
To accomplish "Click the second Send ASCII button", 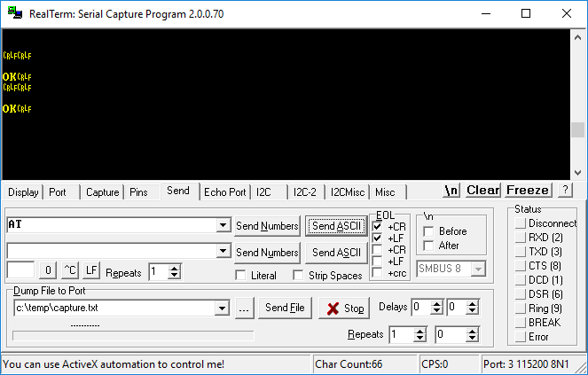I will coord(336,253).
